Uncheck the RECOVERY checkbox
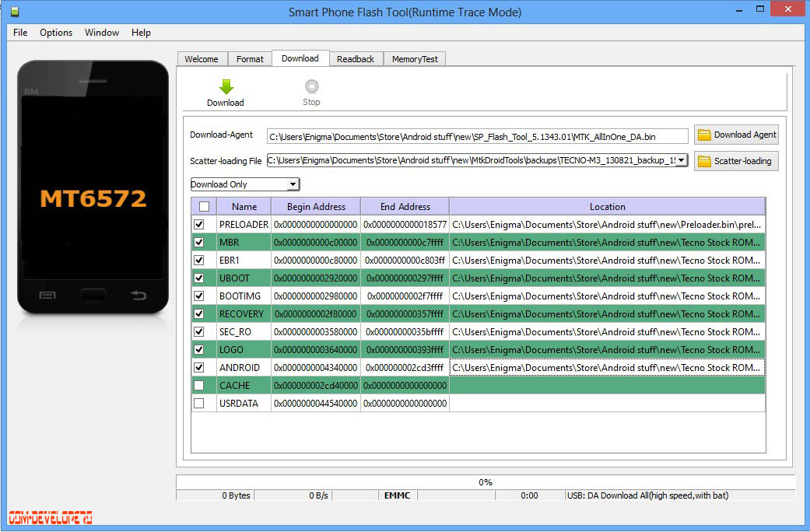The image size is (810, 532). 199,314
